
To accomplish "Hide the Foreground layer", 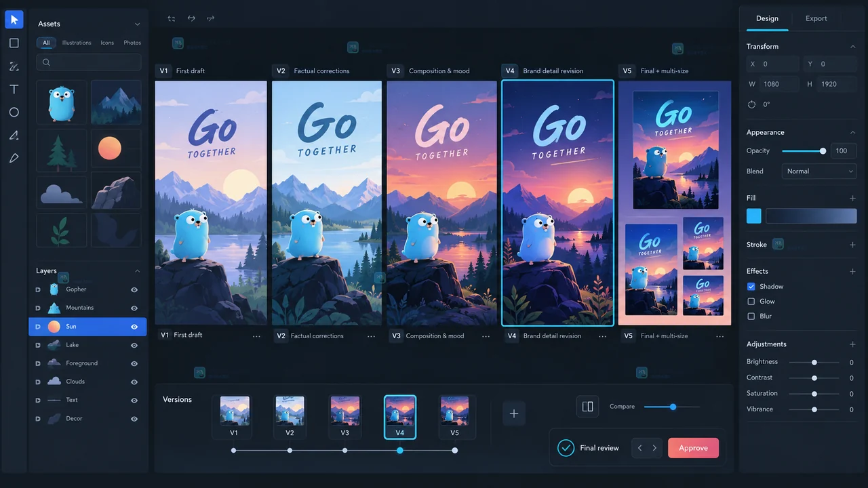I will [134, 363].
